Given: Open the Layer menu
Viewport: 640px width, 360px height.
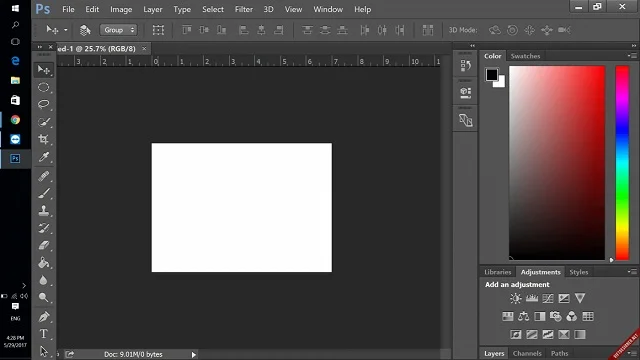Looking at the screenshot, I should pos(153,9).
